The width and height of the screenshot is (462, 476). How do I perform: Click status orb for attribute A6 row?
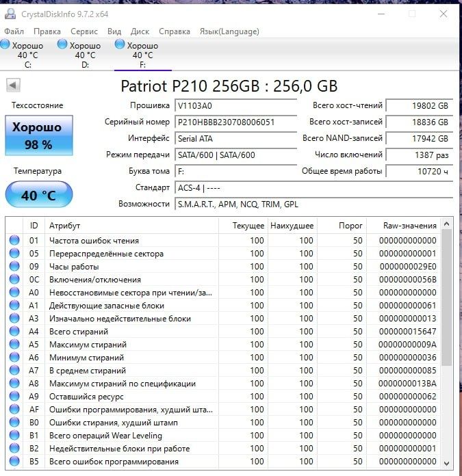point(14,357)
